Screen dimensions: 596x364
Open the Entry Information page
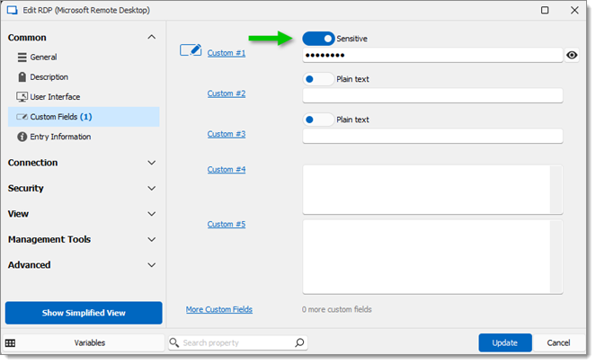(x=84, y=137)
